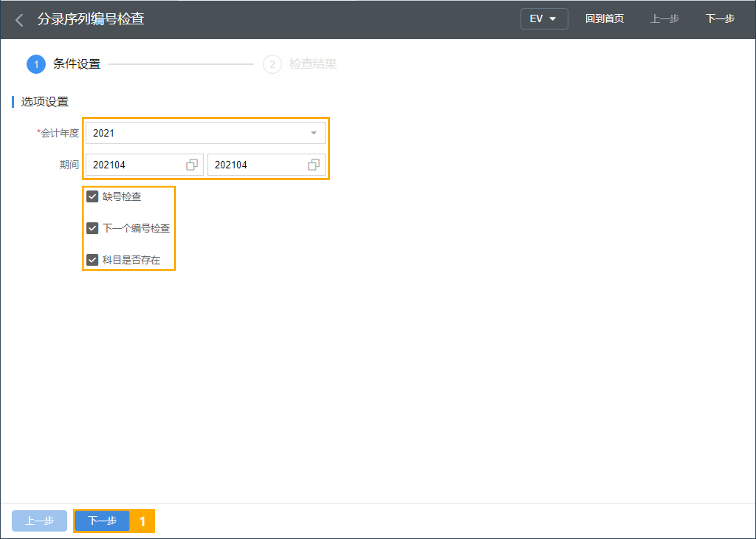Click the blue bottom 下一步 button

coord(102,521)
